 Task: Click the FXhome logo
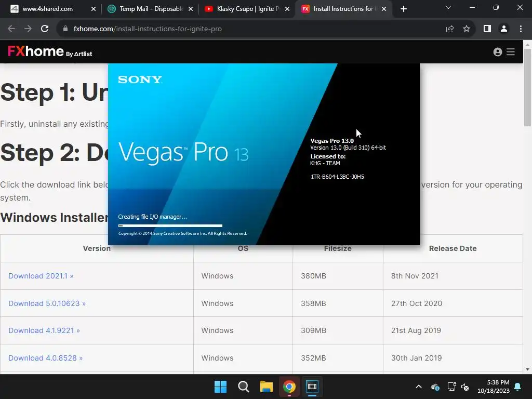[50, 51]
